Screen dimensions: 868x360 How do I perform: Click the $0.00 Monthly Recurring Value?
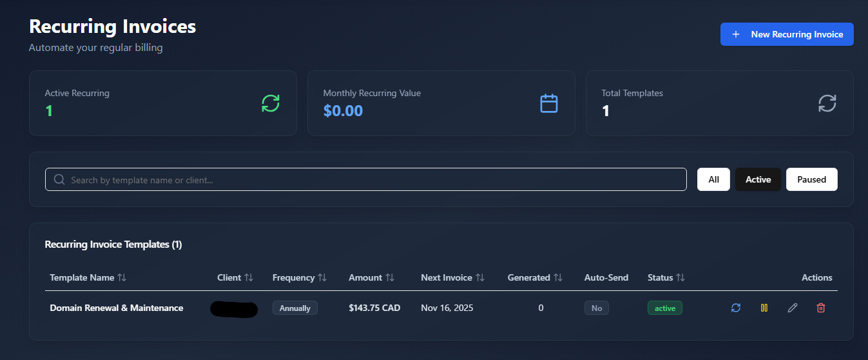point(343,110)
